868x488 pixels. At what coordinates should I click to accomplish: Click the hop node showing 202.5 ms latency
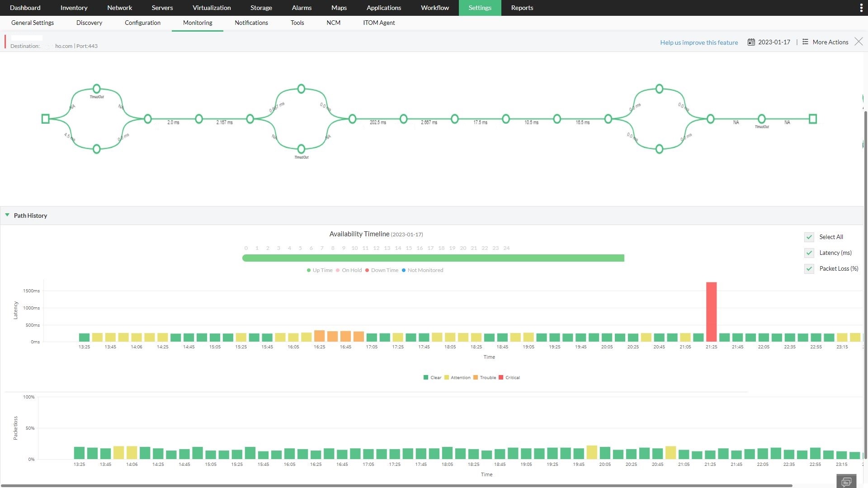[403, 119]
